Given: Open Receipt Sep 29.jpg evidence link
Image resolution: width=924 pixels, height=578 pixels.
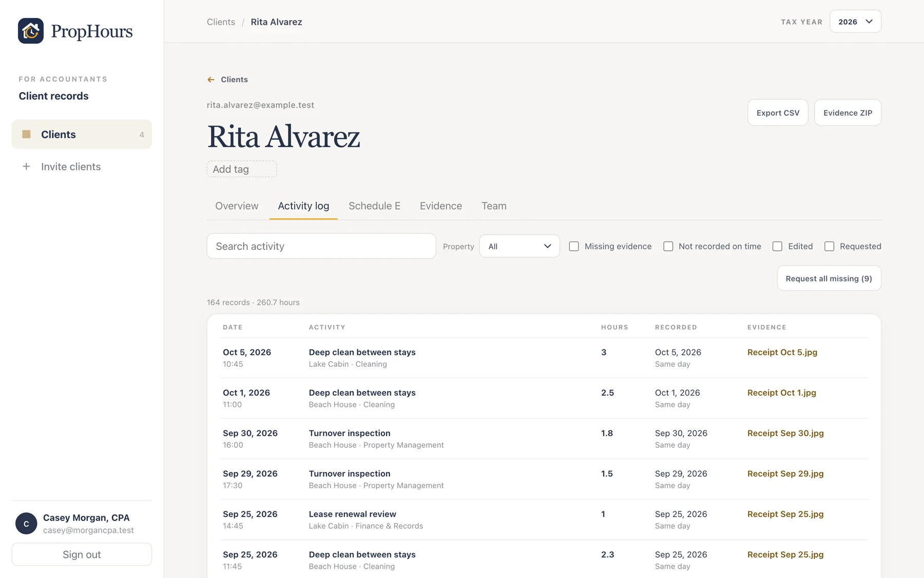Looking at the screenshot, I should [785, 474].
